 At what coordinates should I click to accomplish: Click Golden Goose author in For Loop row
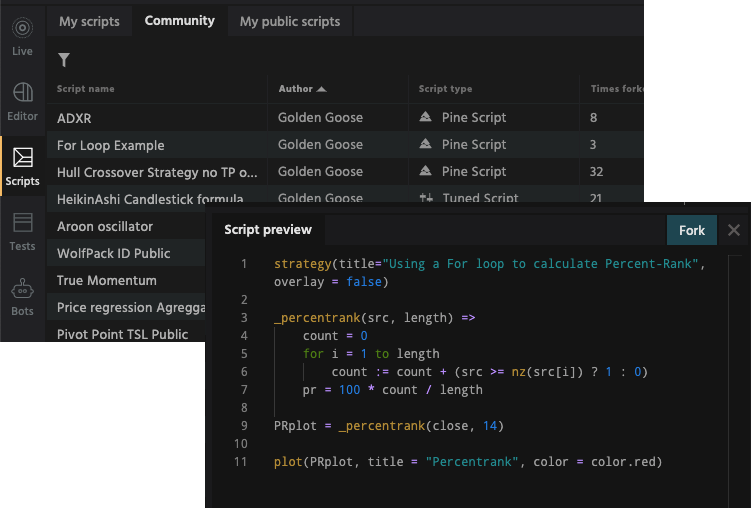click(320, 144)
